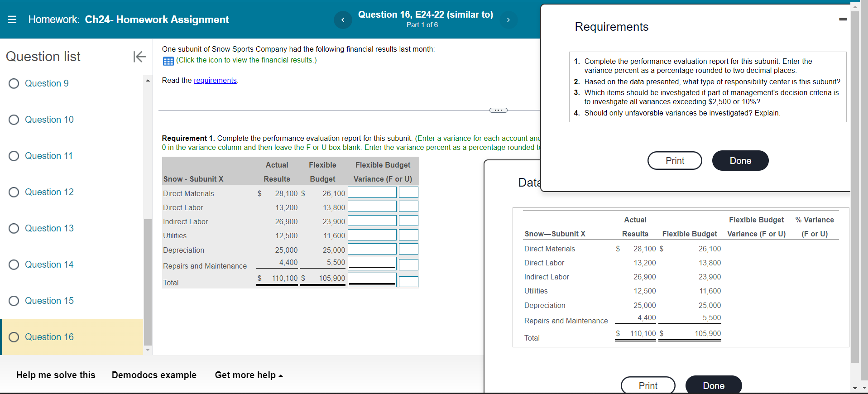Select Question 9 radio circle
The image size is (868, 394).
coord(14,83)
